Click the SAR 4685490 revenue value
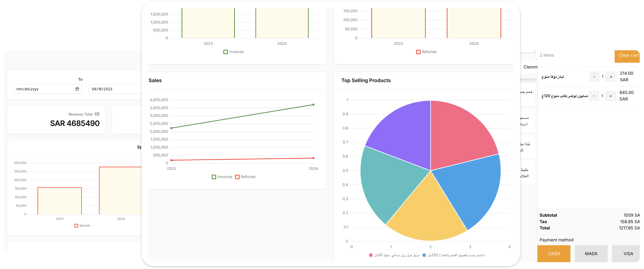644x269 pixels. 75,123
